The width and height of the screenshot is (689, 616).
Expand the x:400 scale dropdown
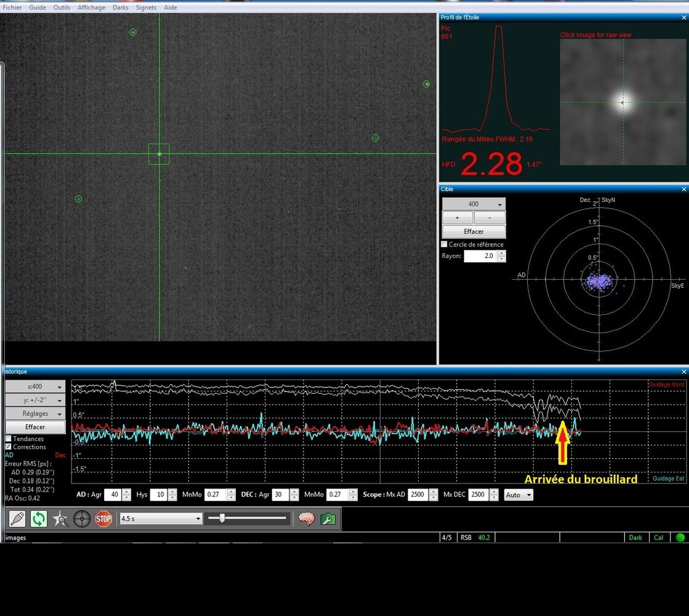point(35,387)
